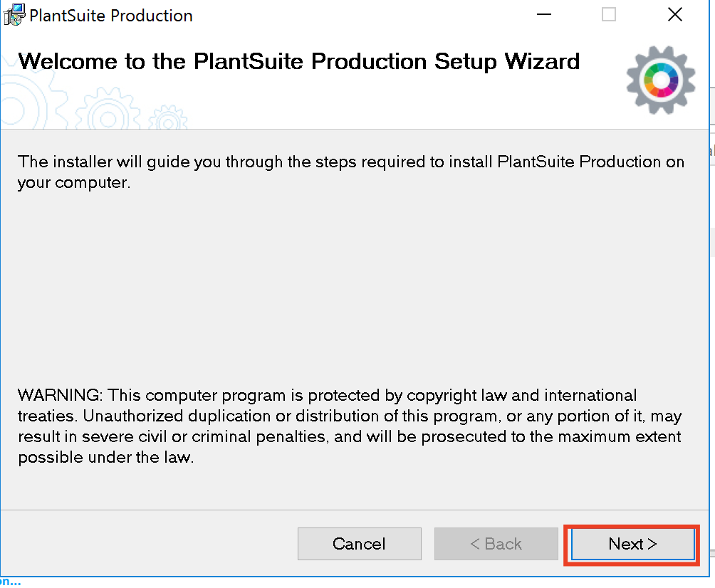Screen dimensions: 715x588
Task: Click the Next > button
Action: click(632, 545)
